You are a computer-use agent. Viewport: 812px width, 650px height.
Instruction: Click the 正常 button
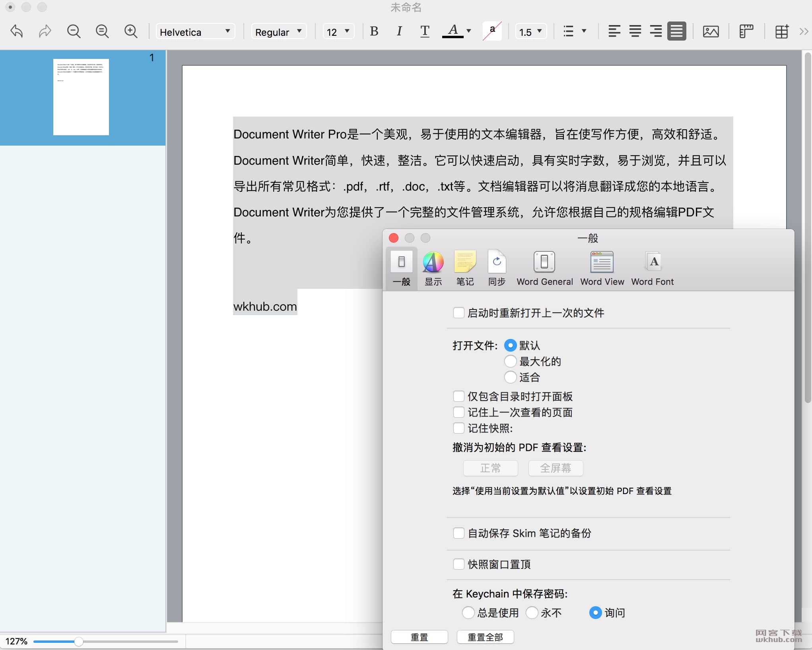tap(490, 468)
